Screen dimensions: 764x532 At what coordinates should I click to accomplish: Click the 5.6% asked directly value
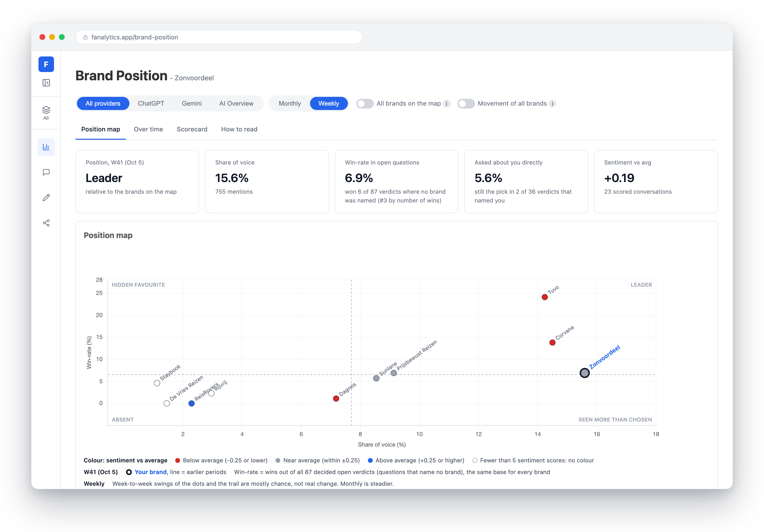(x=488, y=178)
